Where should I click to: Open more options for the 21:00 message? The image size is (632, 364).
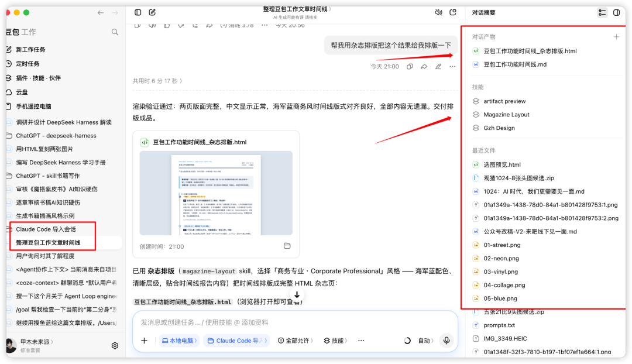coord(452,67)
